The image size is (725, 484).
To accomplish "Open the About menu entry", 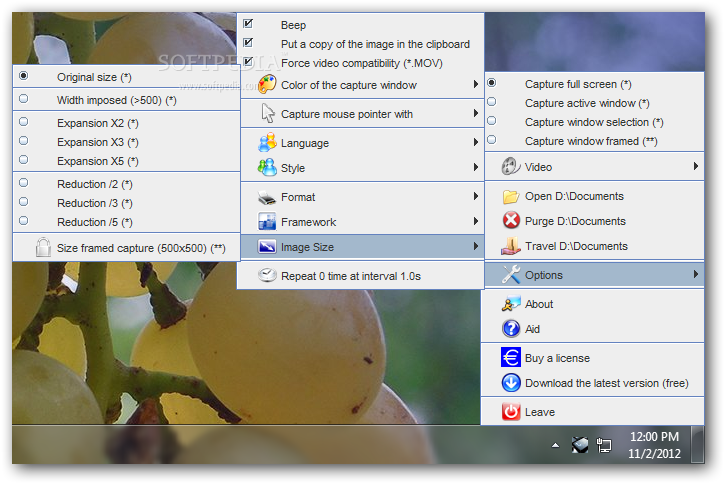I will [x=593, y=304].
